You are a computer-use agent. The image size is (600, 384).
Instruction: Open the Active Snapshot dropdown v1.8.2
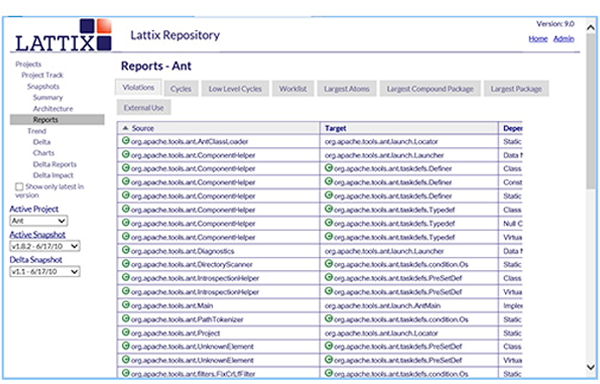pyautogui.click(x=44, y=246)
